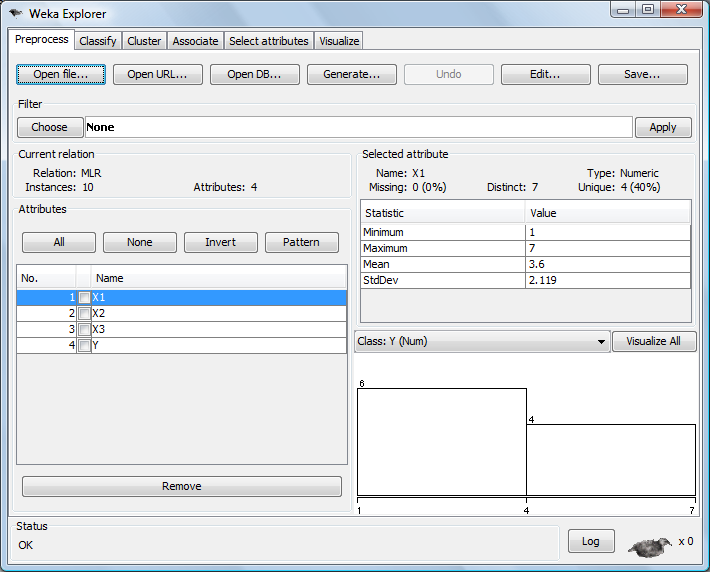This screenshot has height=572, width=710.
Task: Click the Open DB... button
Action: click(254, 74)
